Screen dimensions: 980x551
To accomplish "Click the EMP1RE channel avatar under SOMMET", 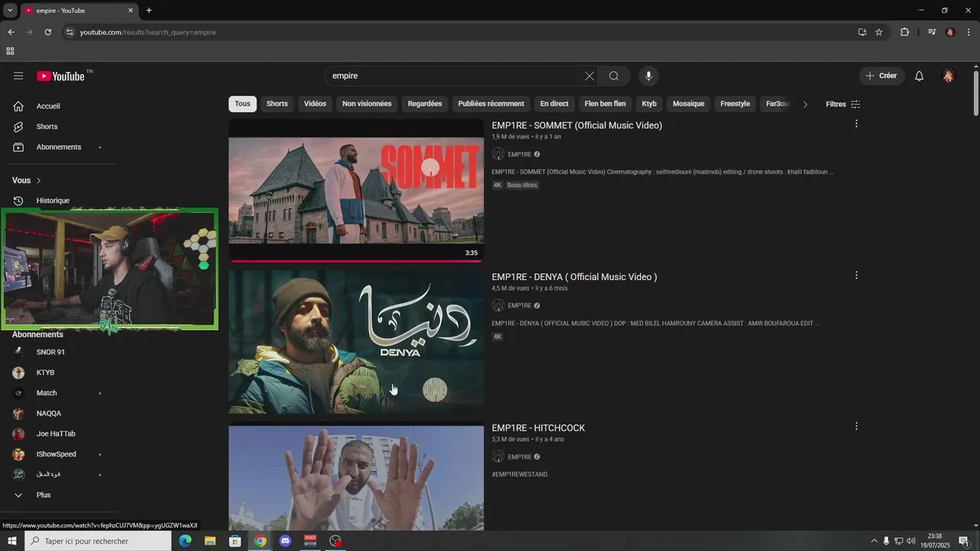I will (x=498, y=155).
